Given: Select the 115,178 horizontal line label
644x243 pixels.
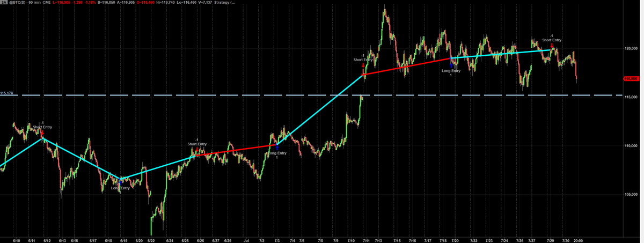Looking at the screenshot, I should click(6, 93).
